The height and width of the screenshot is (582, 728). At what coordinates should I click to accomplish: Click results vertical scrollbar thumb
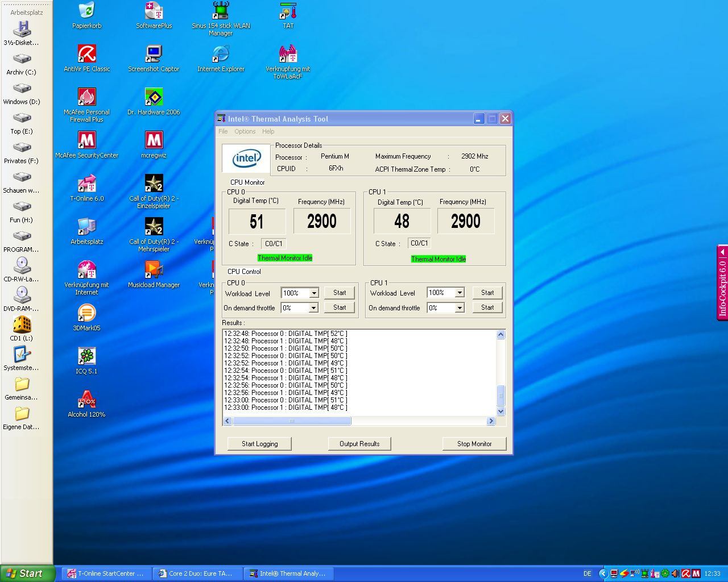click(x=500, y=396)
